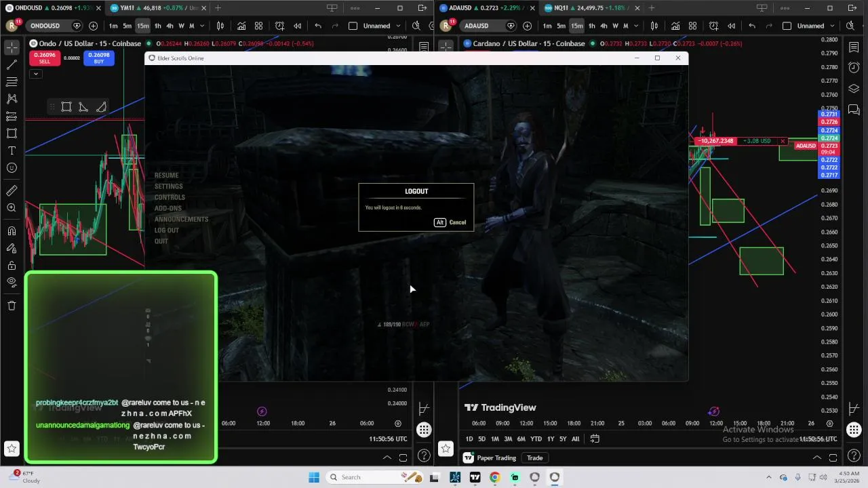Expand bottom panel chevron in ADAUSD window
Viewport: 868px width, 488px height.
tap(816, 457)
